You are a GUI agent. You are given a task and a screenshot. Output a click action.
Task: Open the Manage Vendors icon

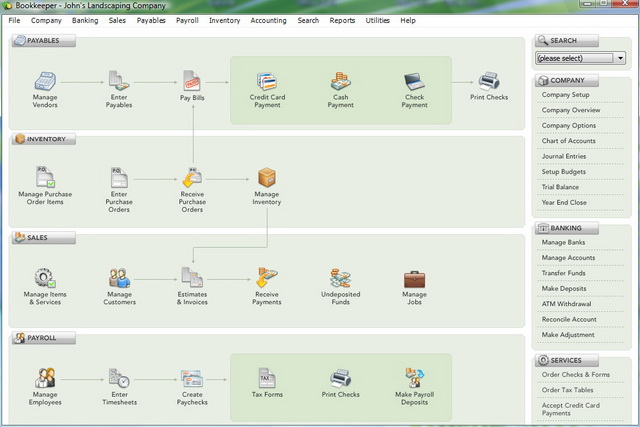pos(45,81)
